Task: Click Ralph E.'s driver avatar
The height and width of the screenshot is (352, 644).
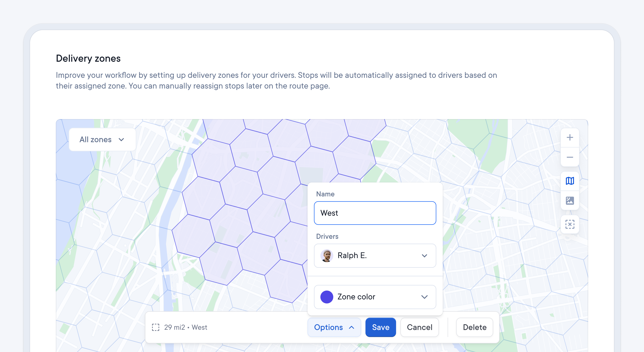Action: pyautogui.click(x=327, y=256)
